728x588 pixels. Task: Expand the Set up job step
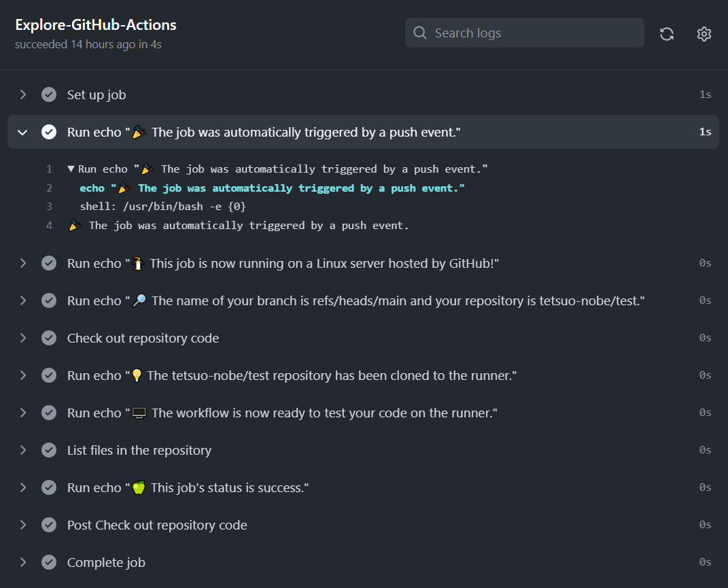click(x=23, y=94)
